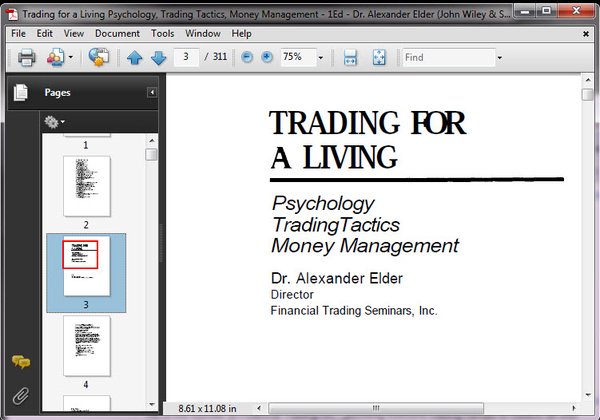
Task: Click the Comment globe icon
Action: click(99, 57)
